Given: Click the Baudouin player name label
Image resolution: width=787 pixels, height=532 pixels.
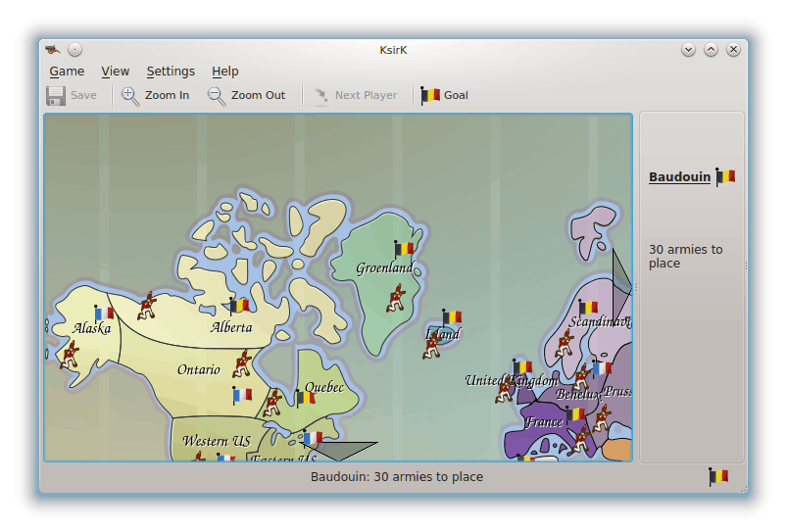Looking at the screenshot, I should coord(679,177).
